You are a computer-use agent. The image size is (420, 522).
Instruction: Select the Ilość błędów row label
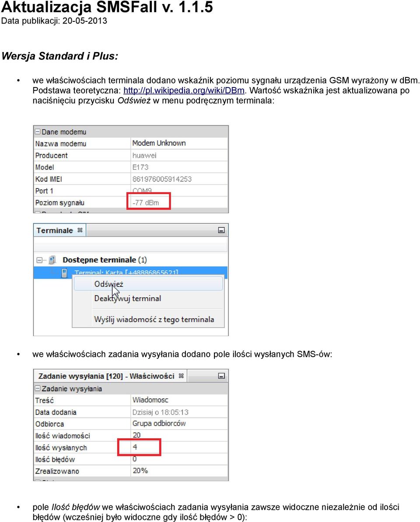point(55,459)
